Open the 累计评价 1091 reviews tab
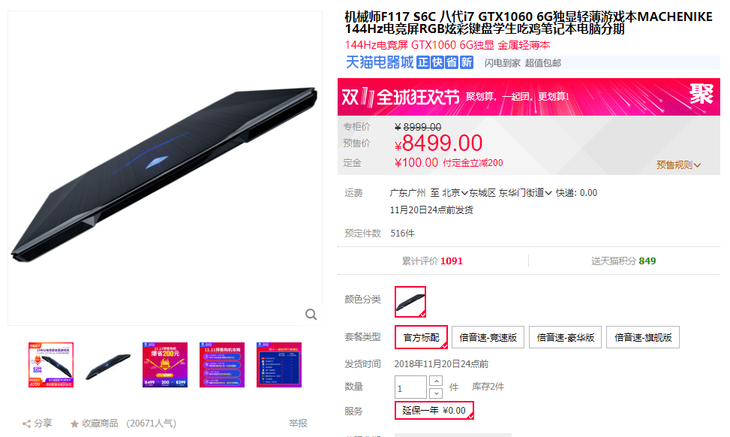730x437 pixels. coord(433,261)
